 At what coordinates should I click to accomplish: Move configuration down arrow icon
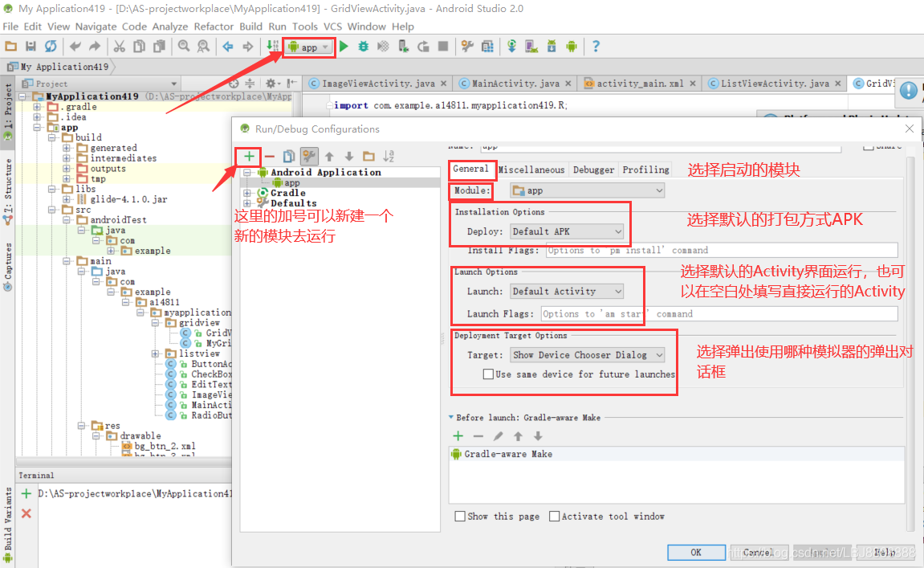point(349,157)
